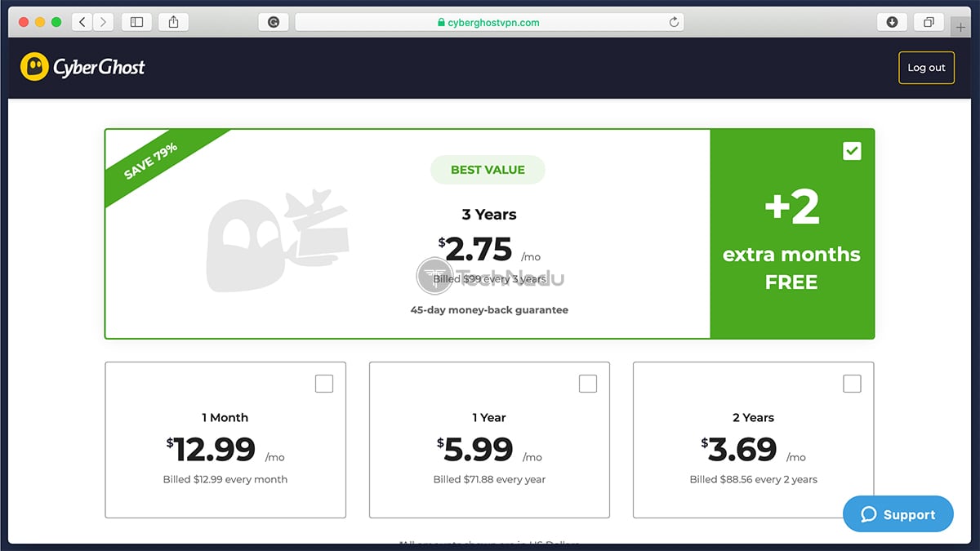
Task: Check the 1 Month plan checkbox
Action: tap(324, 384)
